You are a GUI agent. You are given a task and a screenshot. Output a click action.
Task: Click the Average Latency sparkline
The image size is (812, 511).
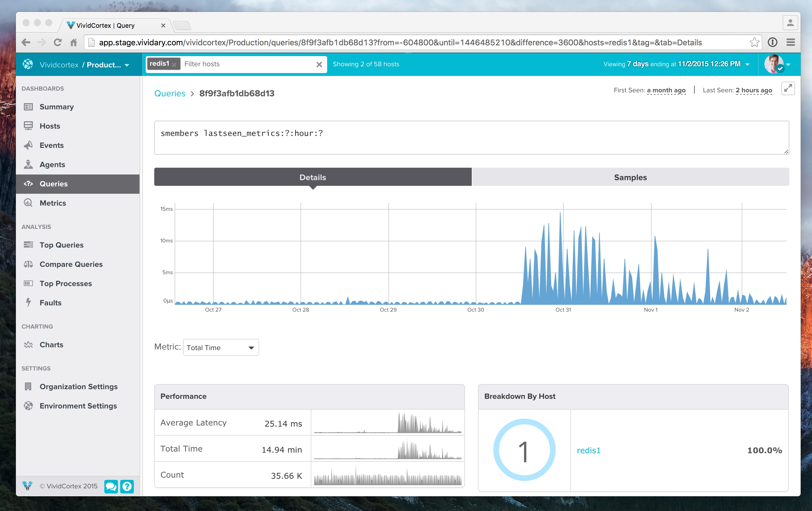tap(388, 422)
